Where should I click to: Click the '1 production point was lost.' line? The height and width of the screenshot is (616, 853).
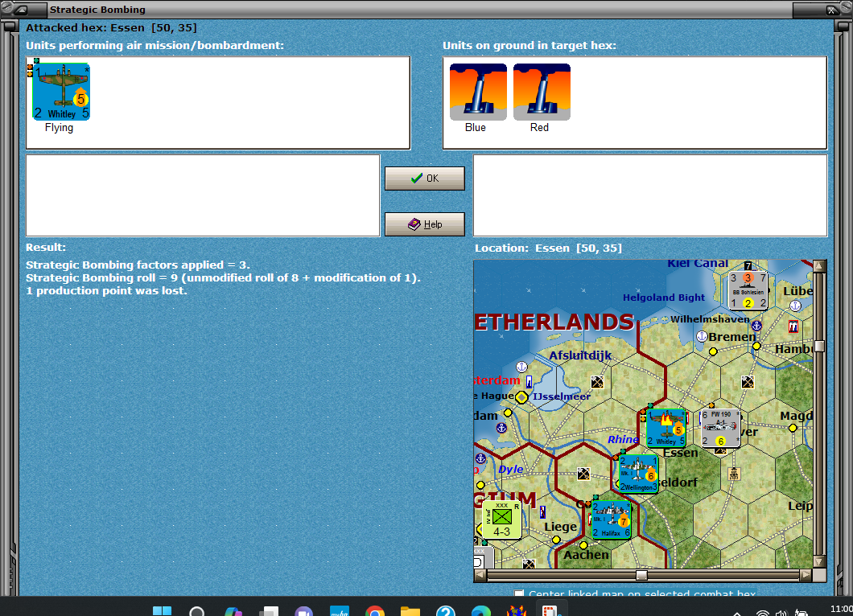[106, 291]
